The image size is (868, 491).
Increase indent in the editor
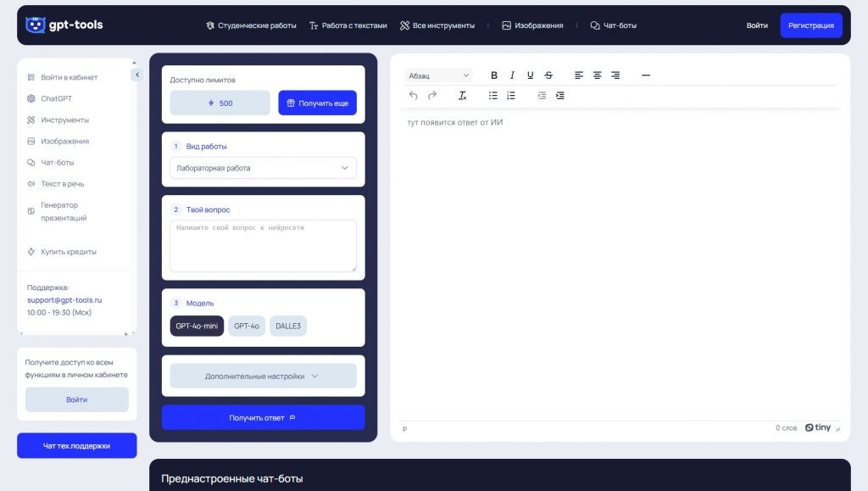coord(559,96)
